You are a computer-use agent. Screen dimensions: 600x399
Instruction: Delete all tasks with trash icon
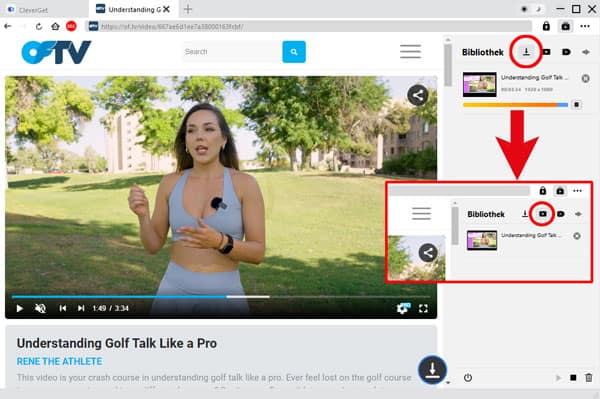pos(589,378)
